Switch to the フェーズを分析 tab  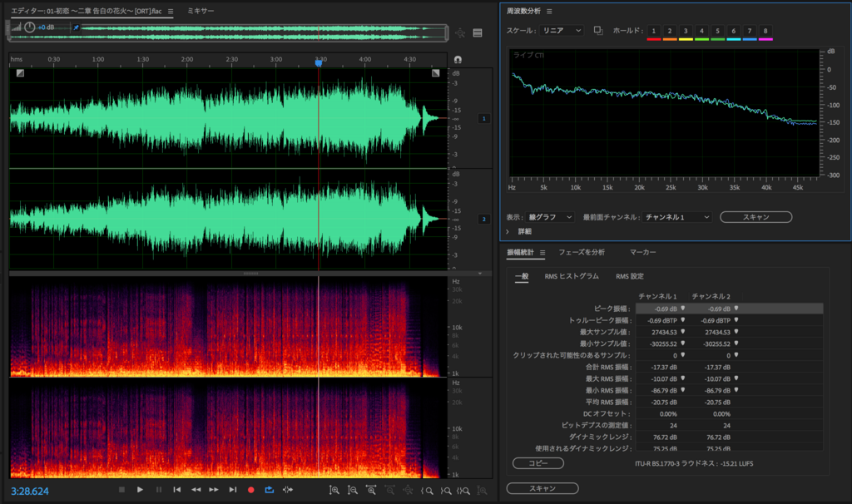coord(582,252)
